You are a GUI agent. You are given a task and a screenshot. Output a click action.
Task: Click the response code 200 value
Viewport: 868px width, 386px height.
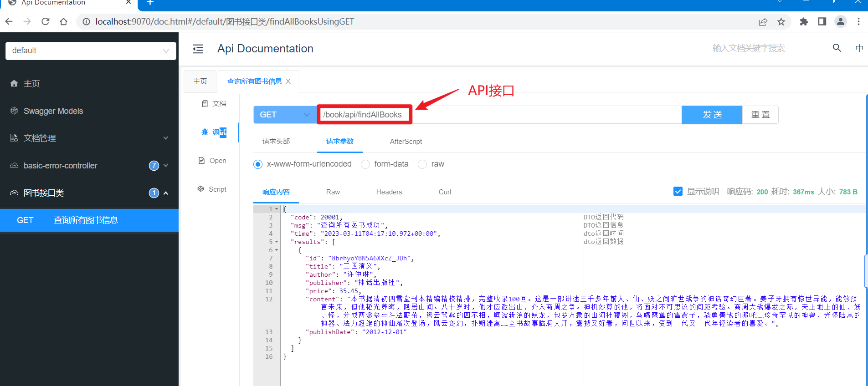762,192
